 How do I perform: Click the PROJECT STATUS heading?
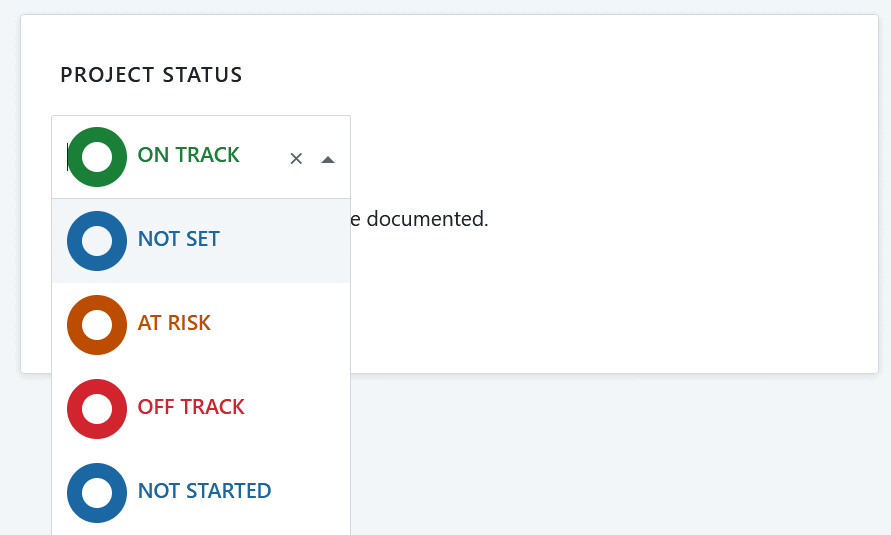(x=151, y=75)
